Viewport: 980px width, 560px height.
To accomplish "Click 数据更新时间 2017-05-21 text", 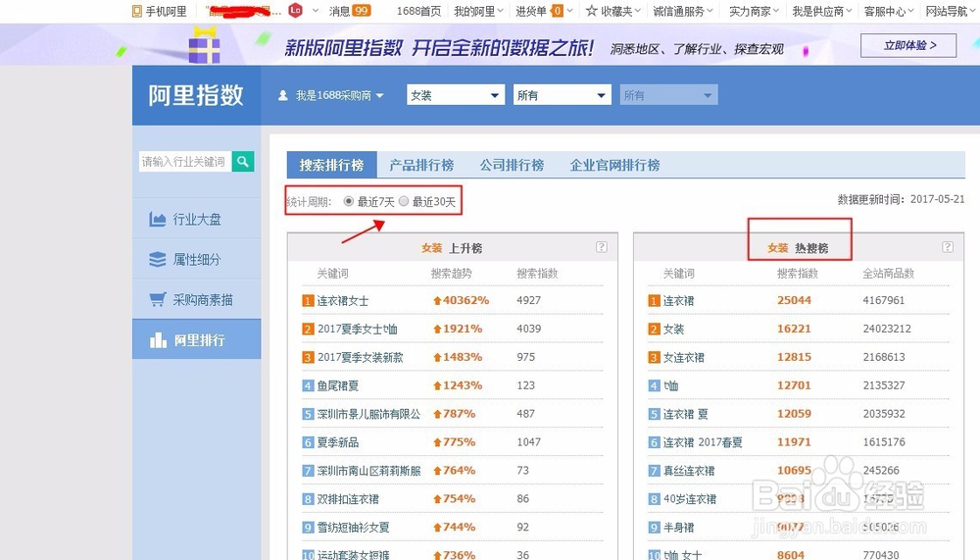I will pyautogui.click(x=901, y=200).
